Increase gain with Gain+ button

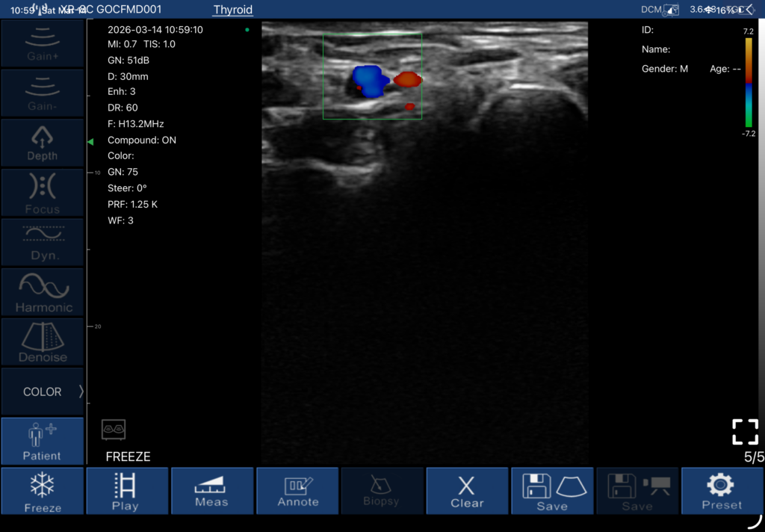tap(43, 44)
